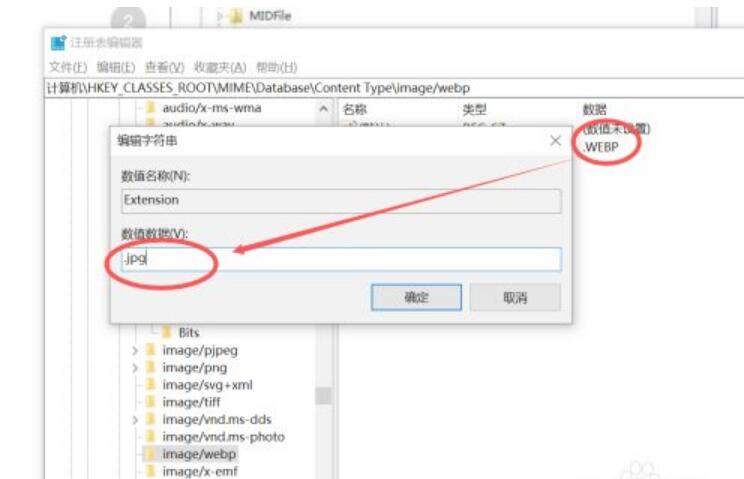This screenshot has width=744, height=479.
Task: Select the image/pjpeg key
Action: point(200,350)
